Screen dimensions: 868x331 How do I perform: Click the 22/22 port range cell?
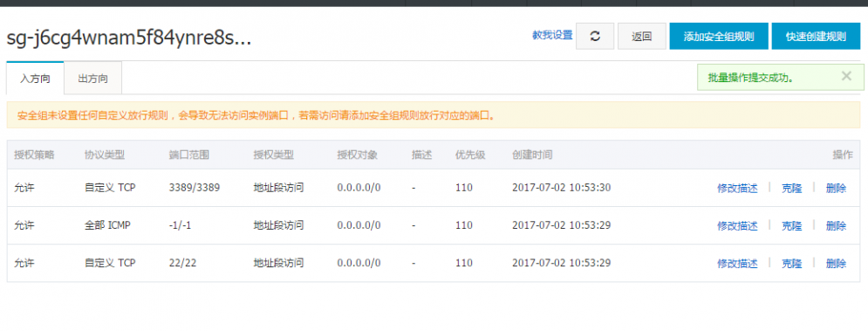coord(182,264)
